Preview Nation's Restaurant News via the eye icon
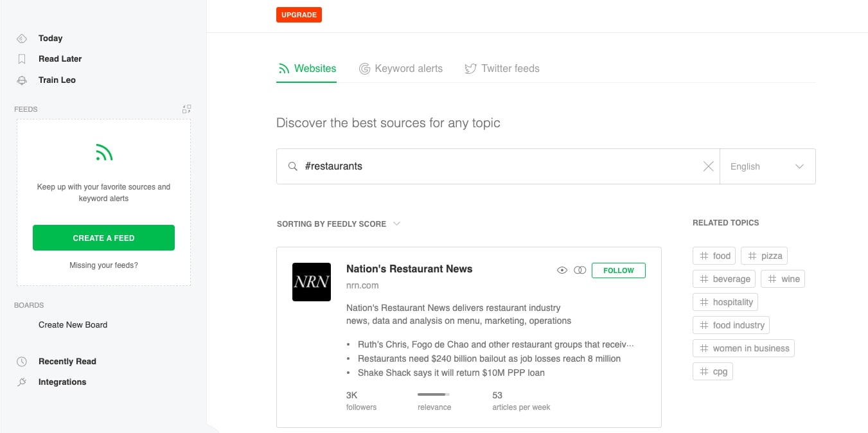 [562, 270]
